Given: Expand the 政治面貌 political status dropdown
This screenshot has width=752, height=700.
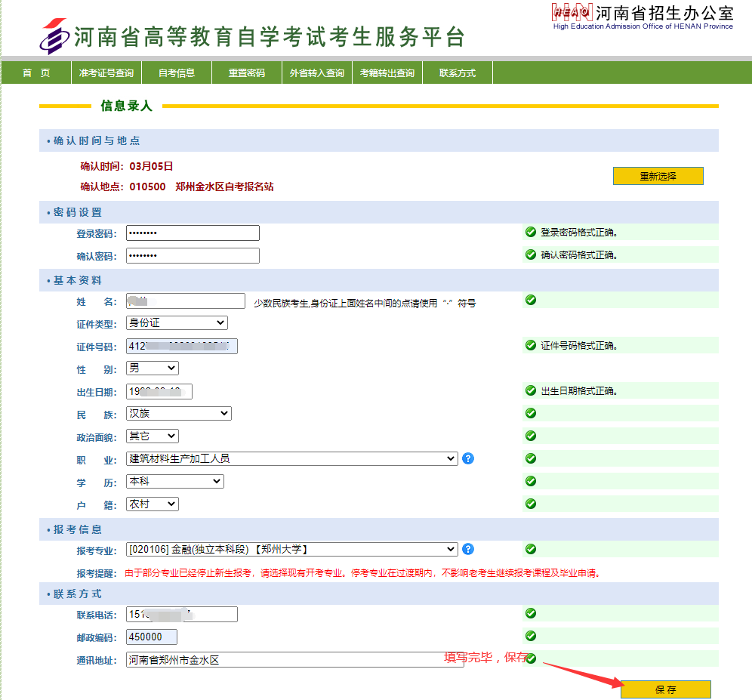Looking at the screenshot, I should 153,436.
